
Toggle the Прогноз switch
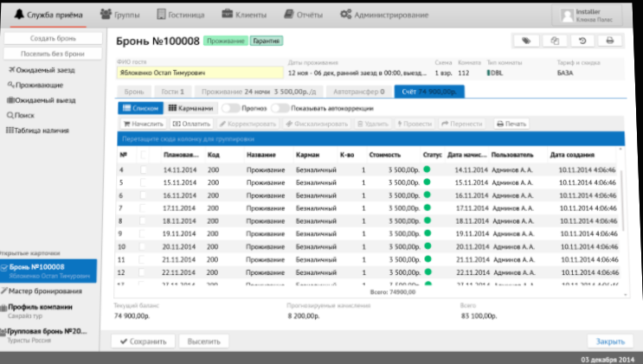[230, 108]
